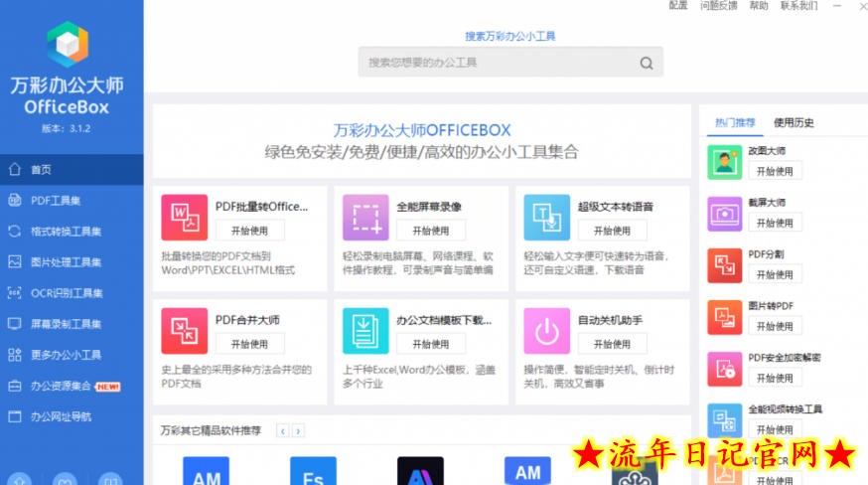Viewport: 868px width, 485px height.
Task: Open 帮助 in the top bar
Action: click(x=759, y=6)
